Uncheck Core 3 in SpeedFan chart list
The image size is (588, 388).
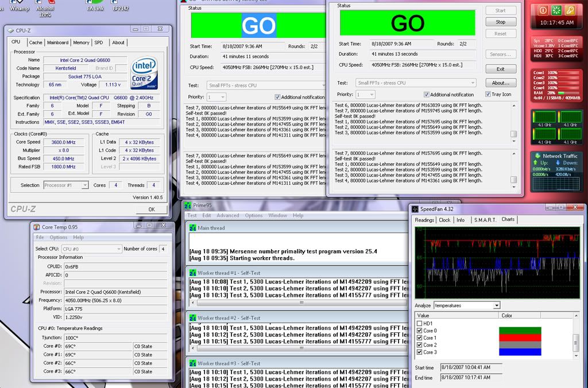(420, 352)
